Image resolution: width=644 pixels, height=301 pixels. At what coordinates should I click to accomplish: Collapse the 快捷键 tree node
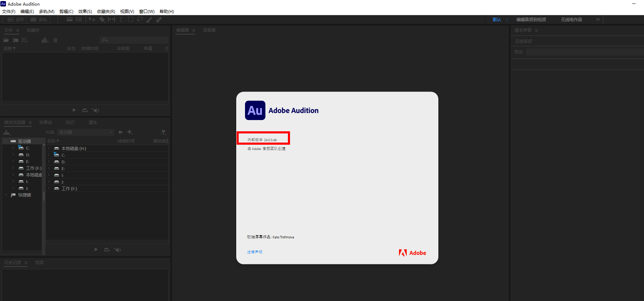coord(6,195)
